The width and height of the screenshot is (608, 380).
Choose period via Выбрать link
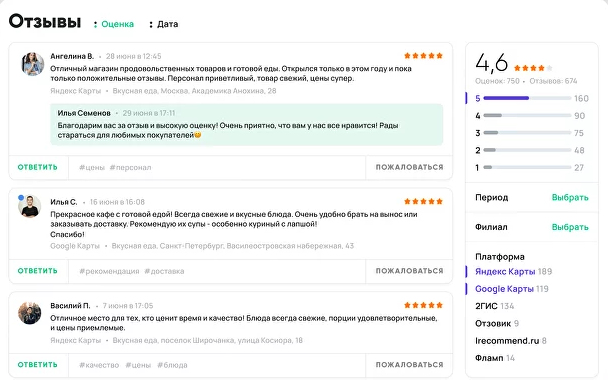pyautogui.click(x=570, y=197)
